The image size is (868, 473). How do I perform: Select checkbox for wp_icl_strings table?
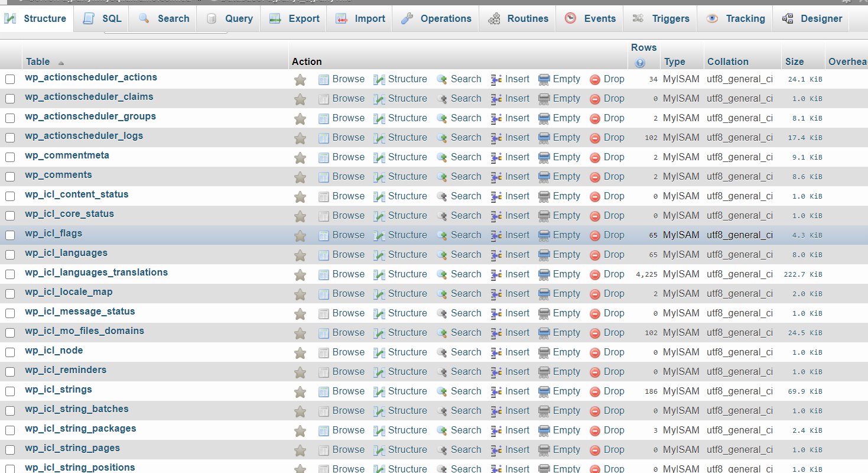tap(10, 391)
